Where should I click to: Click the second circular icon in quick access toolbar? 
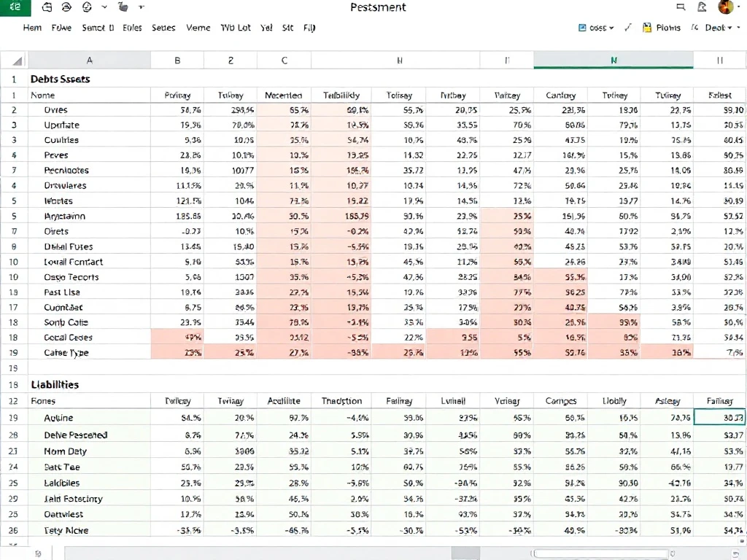87,7
